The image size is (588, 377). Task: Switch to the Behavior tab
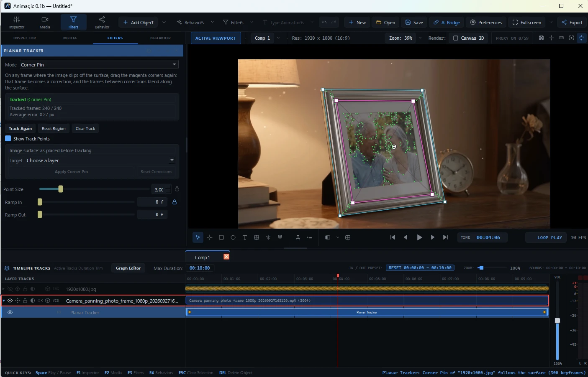coord(161,38)
